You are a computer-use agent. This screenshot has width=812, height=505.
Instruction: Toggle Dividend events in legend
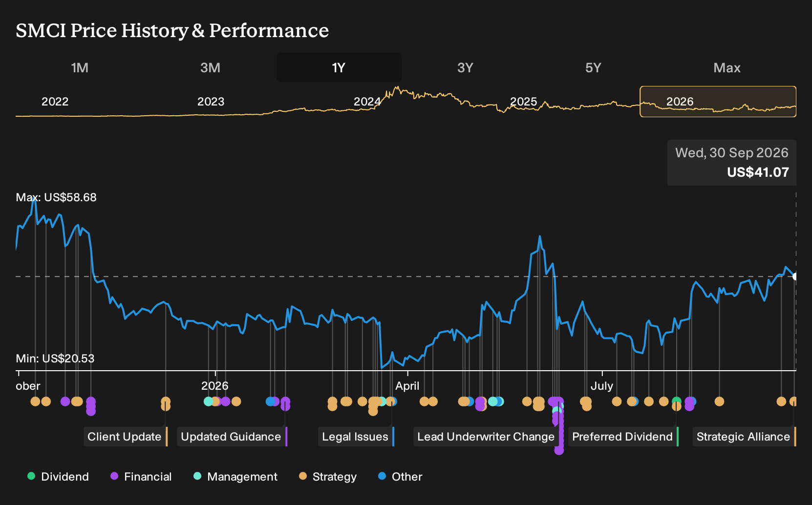58,477
